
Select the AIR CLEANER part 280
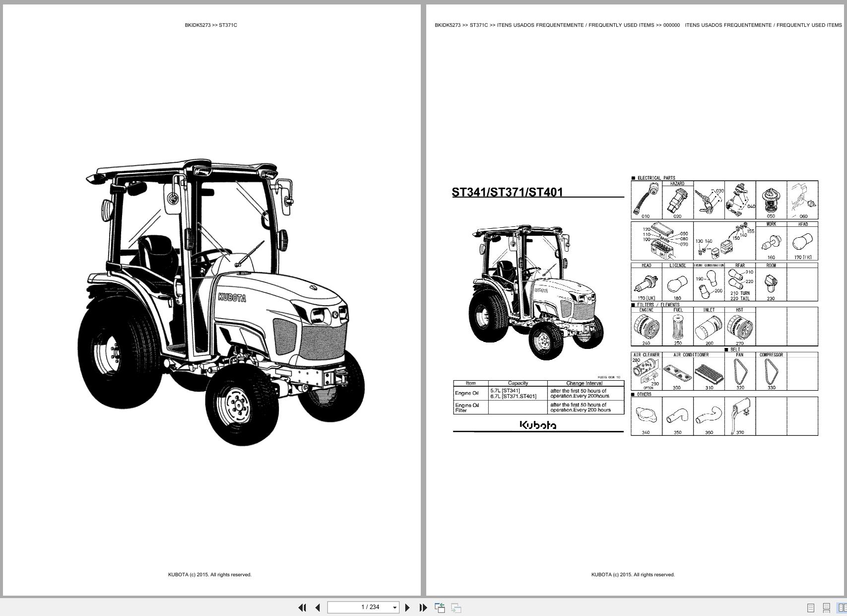pyautogui.click(x=647, y=371)
